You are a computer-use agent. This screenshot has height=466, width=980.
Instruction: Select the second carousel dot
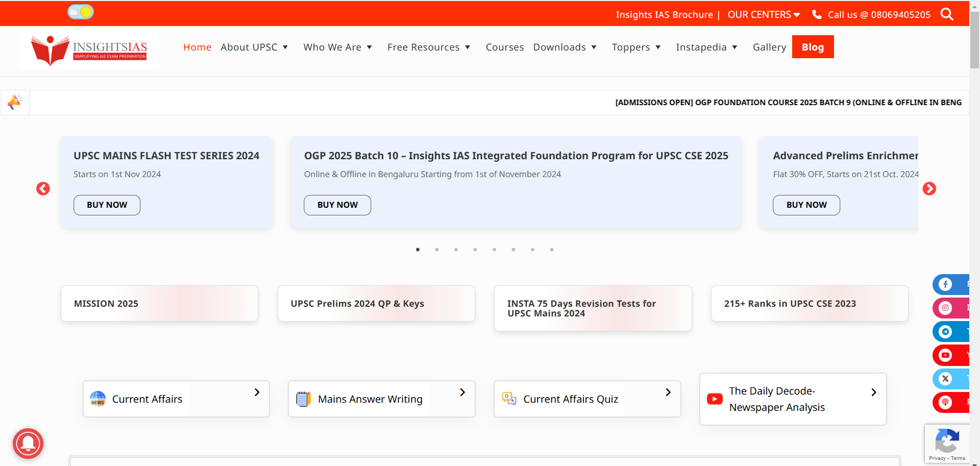(437, 250)
